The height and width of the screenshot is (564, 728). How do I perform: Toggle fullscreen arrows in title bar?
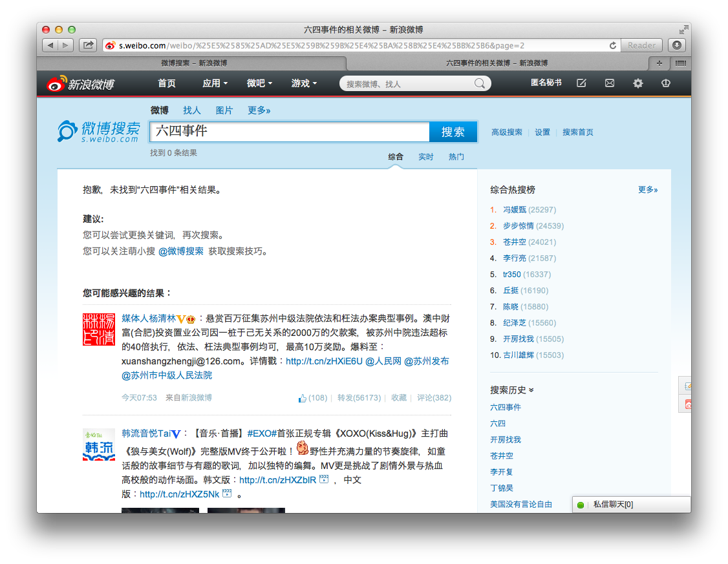(x=683, y=30)
